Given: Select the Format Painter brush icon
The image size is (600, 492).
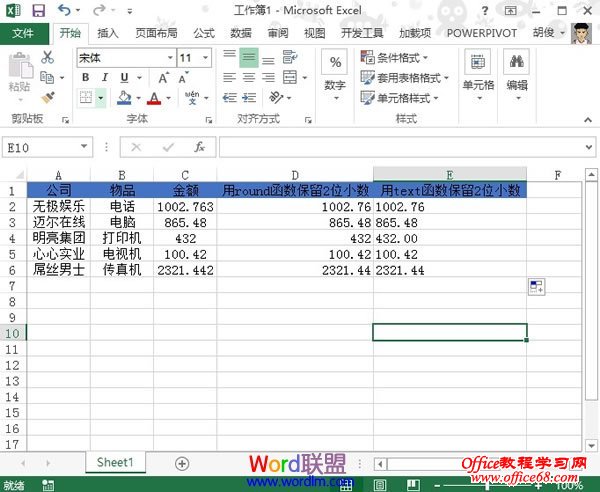Looking at the screenshot, I should (48, 97).
